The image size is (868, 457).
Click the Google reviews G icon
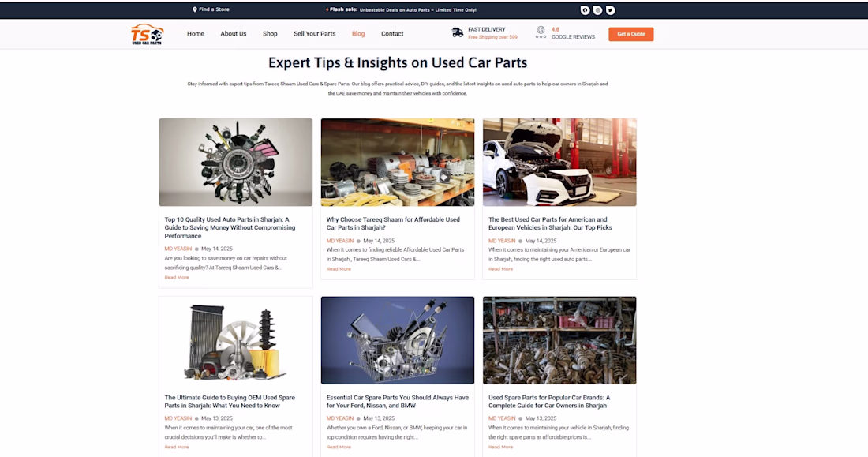541,29
